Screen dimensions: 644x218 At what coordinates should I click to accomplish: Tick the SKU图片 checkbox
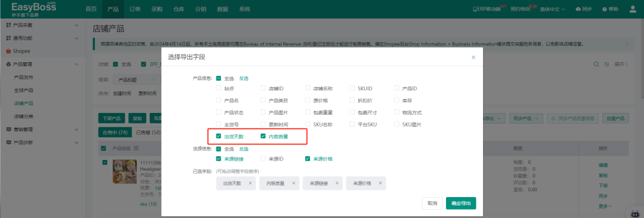[397, 124]
